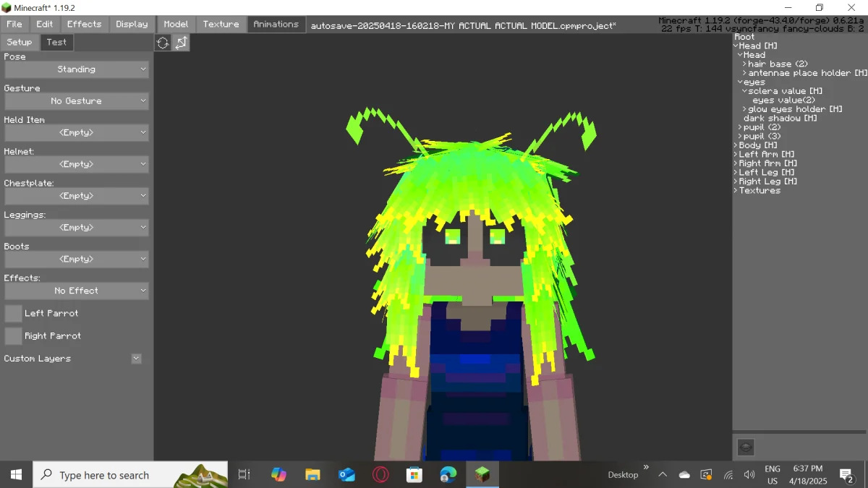Select the pupil (2) tree row
The height and width of the screenshot is (488, 868).
[x=762, y=127]
